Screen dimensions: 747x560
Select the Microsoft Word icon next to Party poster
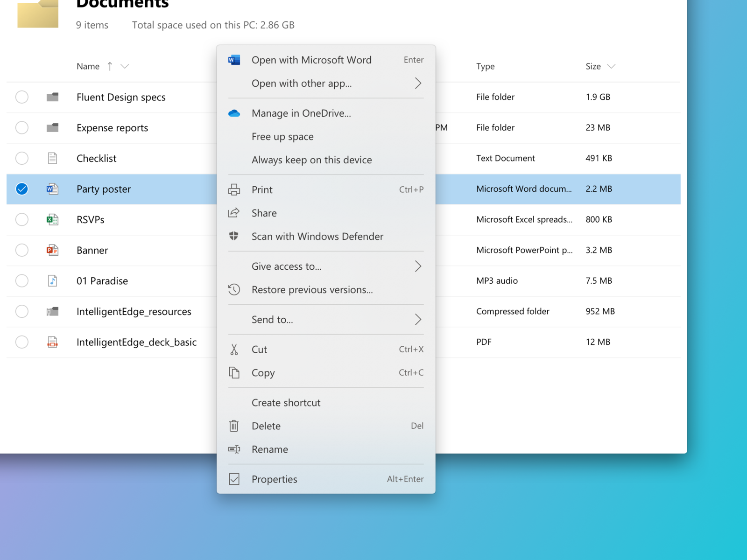click(52, 189)
